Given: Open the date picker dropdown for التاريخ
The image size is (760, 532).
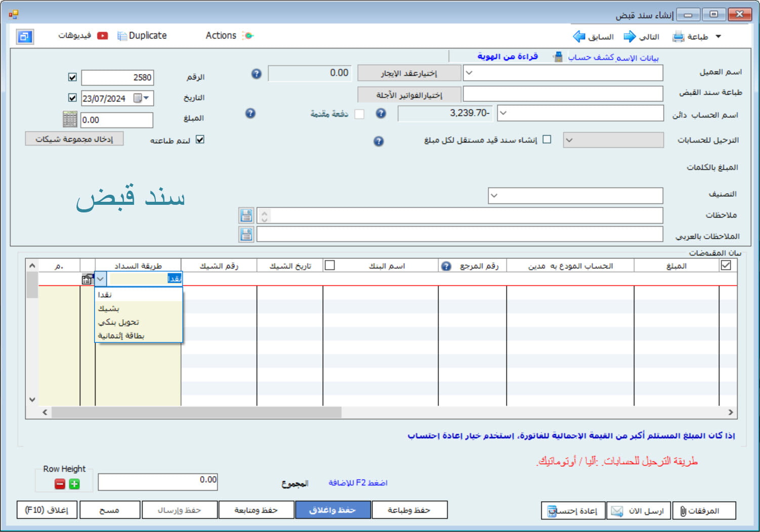Looking at the screenshot, I should pyautogui.click(x=146, y=98).
